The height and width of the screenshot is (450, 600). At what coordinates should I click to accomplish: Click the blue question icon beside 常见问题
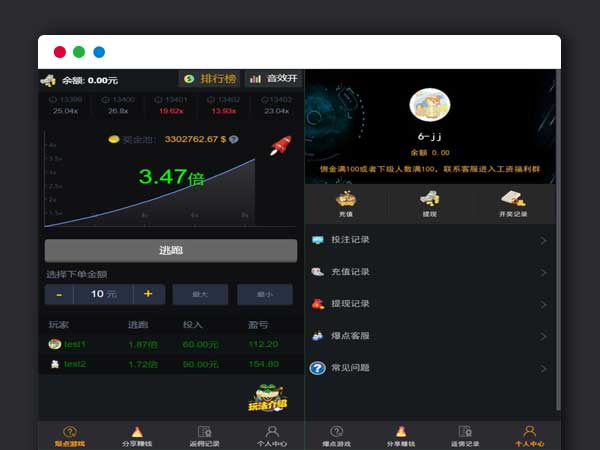[x=318, y=368]
